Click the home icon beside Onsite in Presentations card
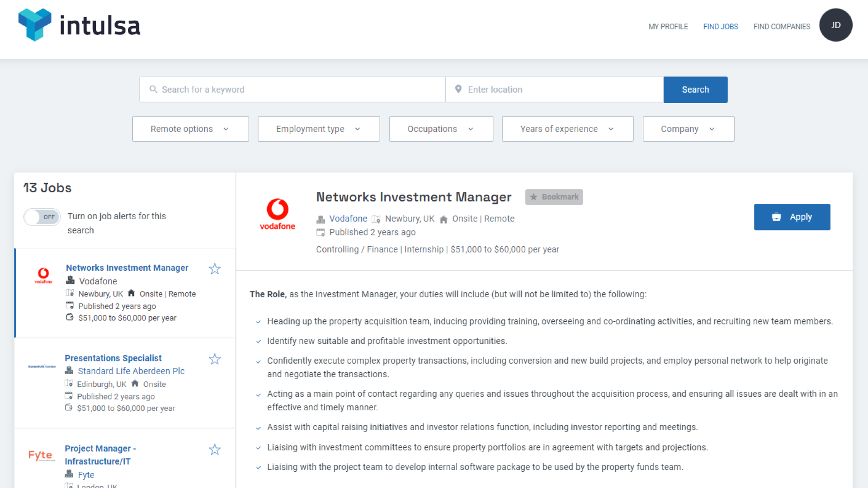 [x=135, y=383]
